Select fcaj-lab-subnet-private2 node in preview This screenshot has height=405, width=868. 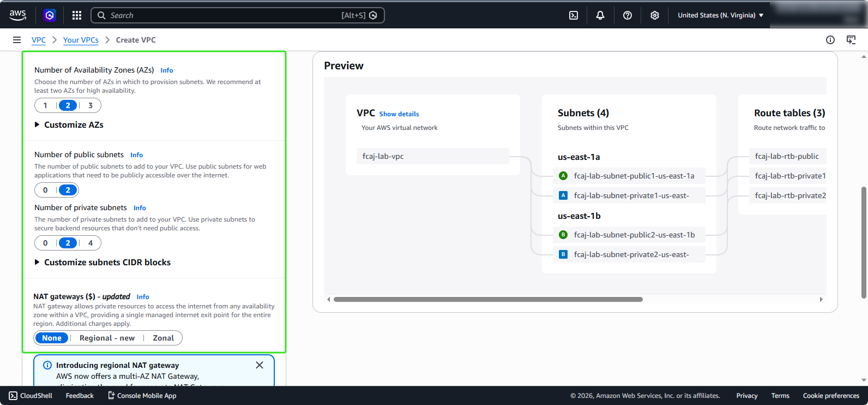629,254
